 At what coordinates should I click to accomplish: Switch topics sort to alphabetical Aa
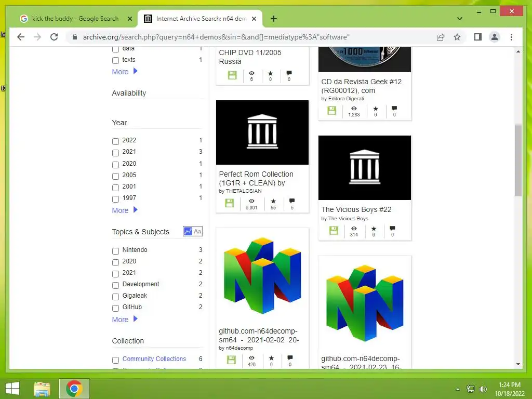[x=197, y=231]
